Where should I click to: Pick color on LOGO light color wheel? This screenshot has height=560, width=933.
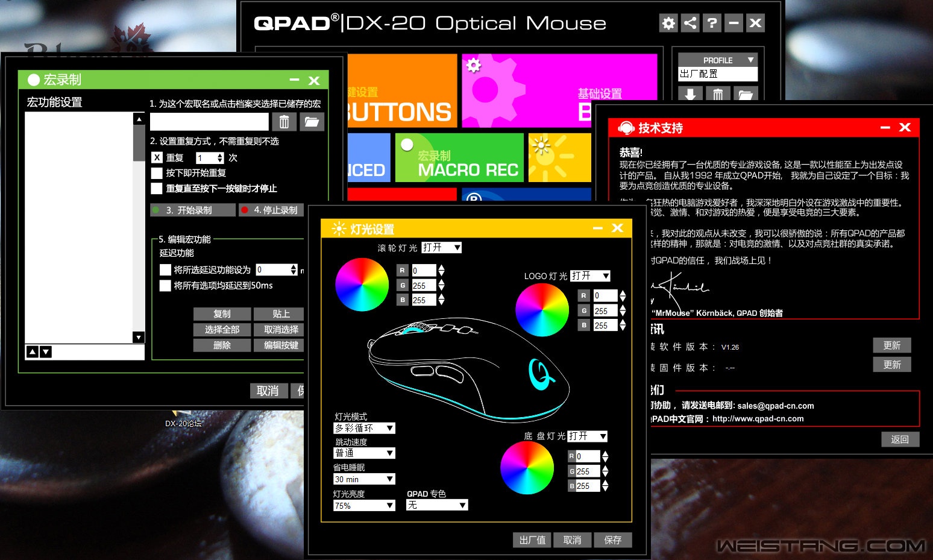point(542,310)
